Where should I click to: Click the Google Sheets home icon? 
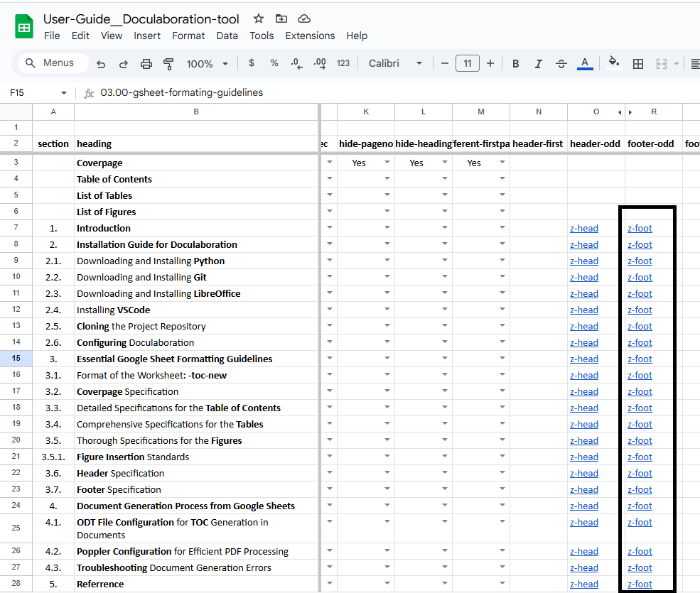pos(24,27)
